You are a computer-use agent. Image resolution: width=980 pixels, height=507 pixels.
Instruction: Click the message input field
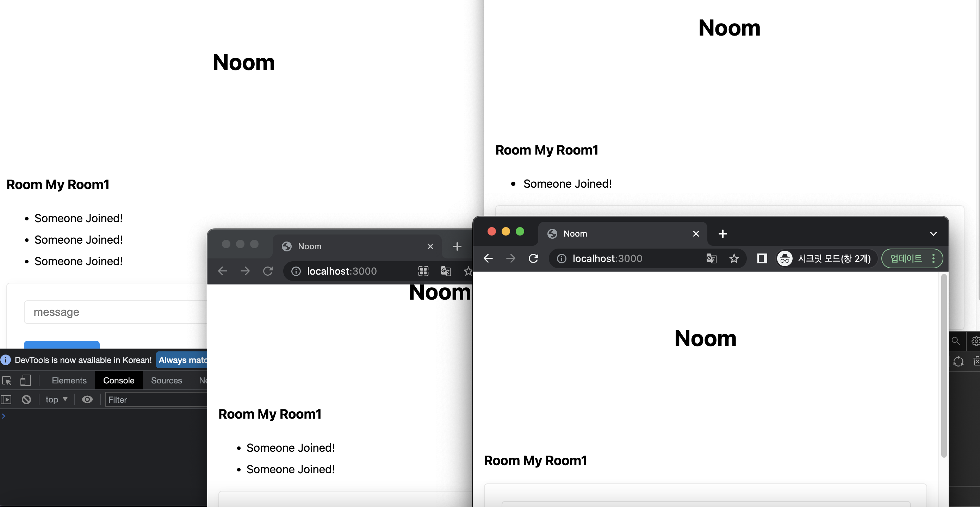coord(114,312)
